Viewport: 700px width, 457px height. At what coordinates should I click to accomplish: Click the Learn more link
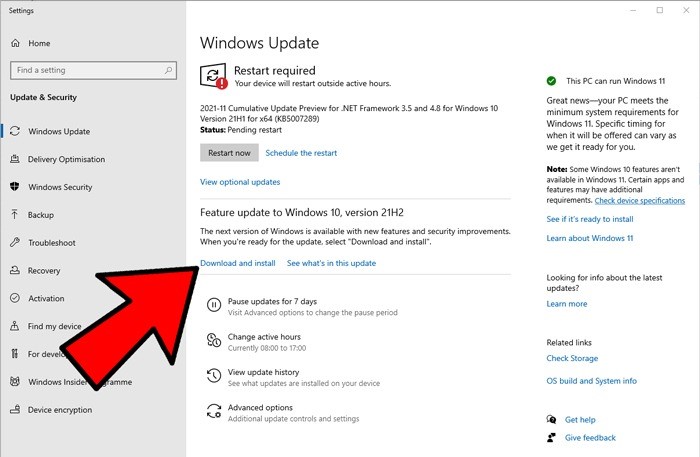point(567,303)
